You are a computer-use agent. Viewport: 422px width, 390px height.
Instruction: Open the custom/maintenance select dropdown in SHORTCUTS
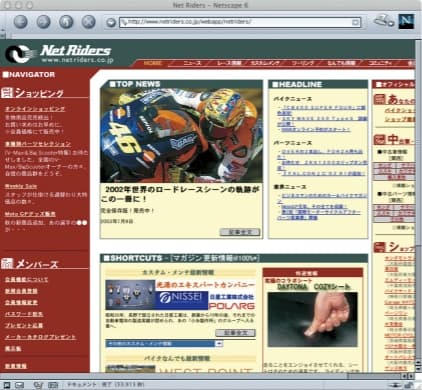pos(164,343)
